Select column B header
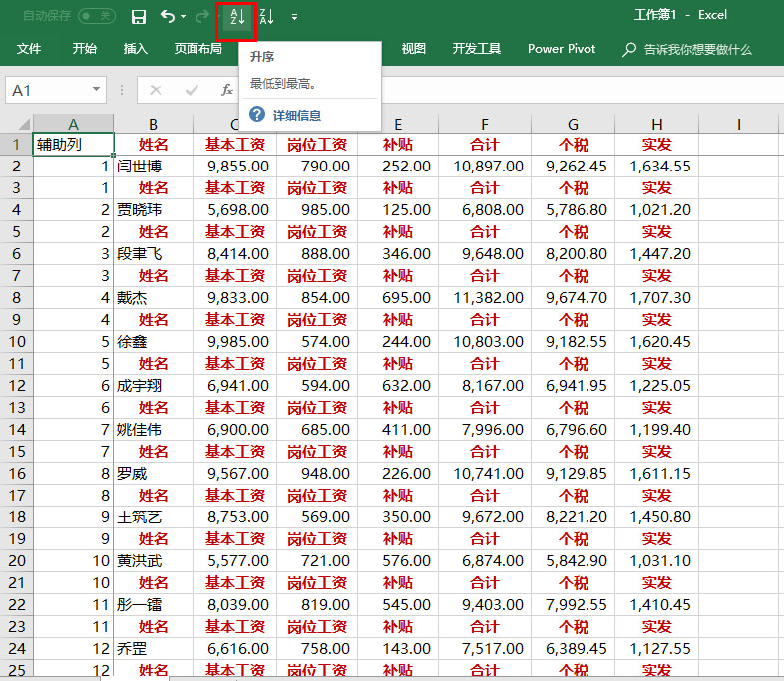 coord(153,124)
